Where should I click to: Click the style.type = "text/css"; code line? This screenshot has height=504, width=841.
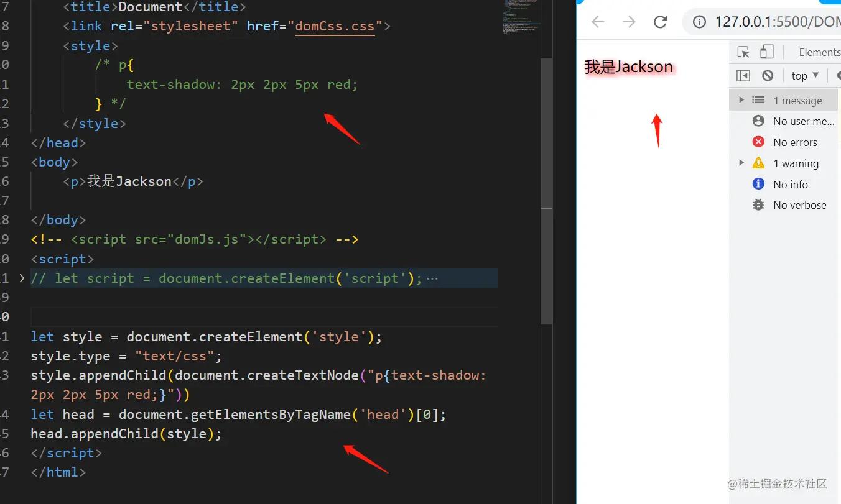pyautogui.click(x=126, y=356)
